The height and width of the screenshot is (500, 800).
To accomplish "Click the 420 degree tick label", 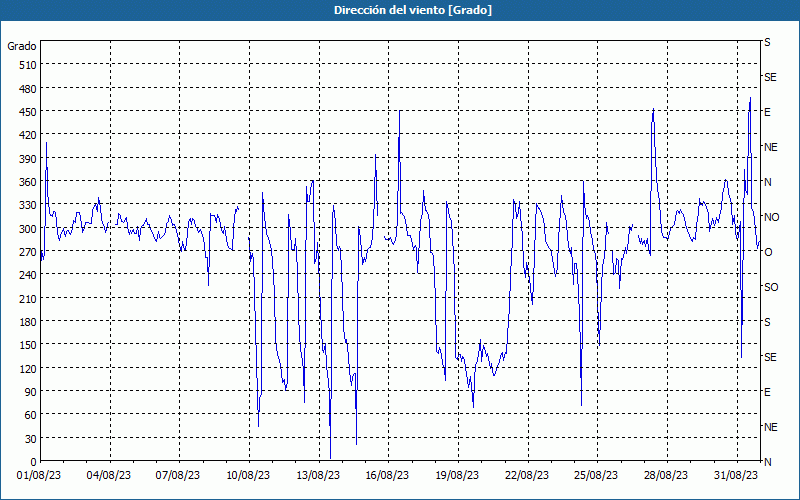I will 28,135.
